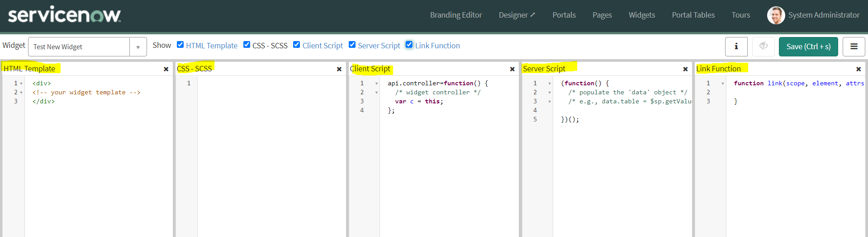Go to Portal Tables in navigation
The height and width of the screenshot is (237, 868).
pos(693,15)
